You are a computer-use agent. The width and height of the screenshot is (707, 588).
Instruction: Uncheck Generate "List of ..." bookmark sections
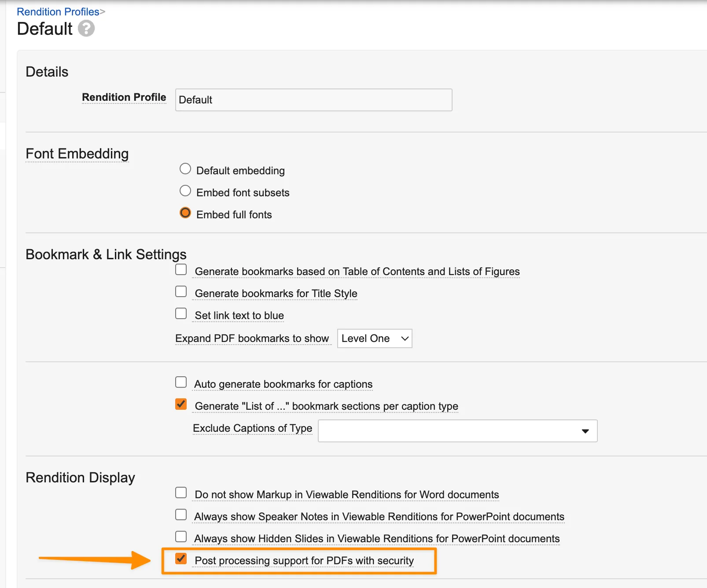pos(181,404)
